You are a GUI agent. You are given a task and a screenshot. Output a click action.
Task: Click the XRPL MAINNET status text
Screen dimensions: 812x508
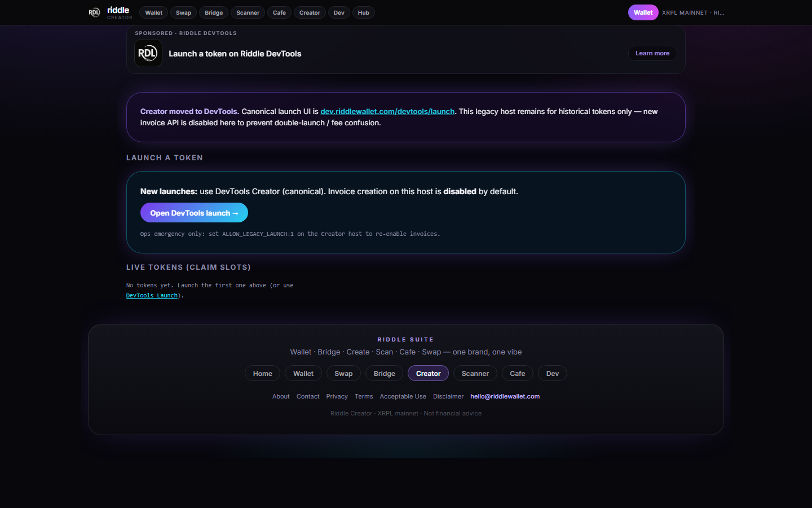click(693, 12)
